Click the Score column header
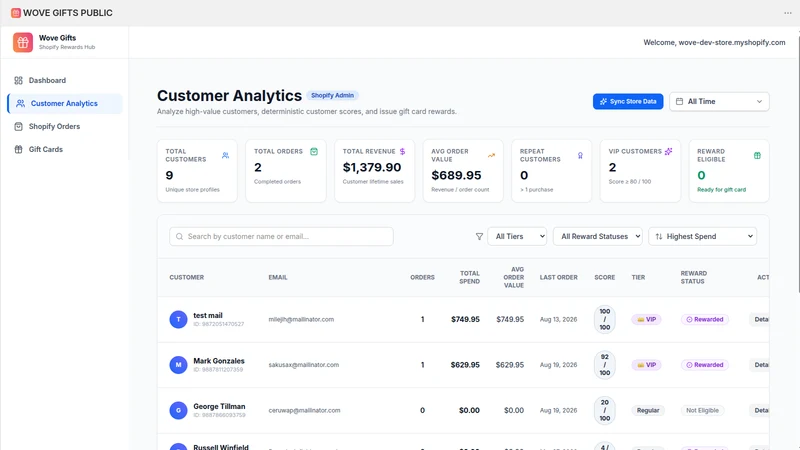 pos(605,278)
